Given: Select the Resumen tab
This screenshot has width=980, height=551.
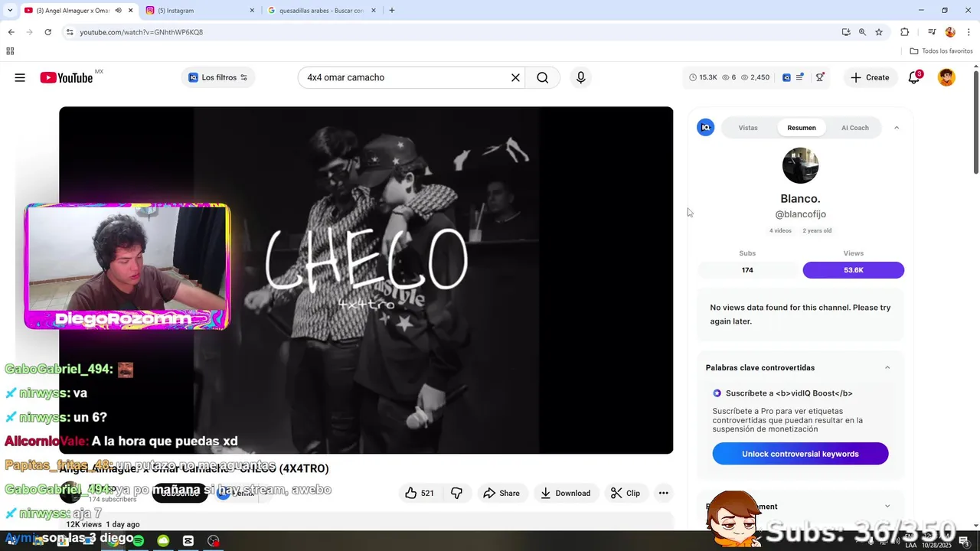Looking at the screenshot, I should 802,128.
